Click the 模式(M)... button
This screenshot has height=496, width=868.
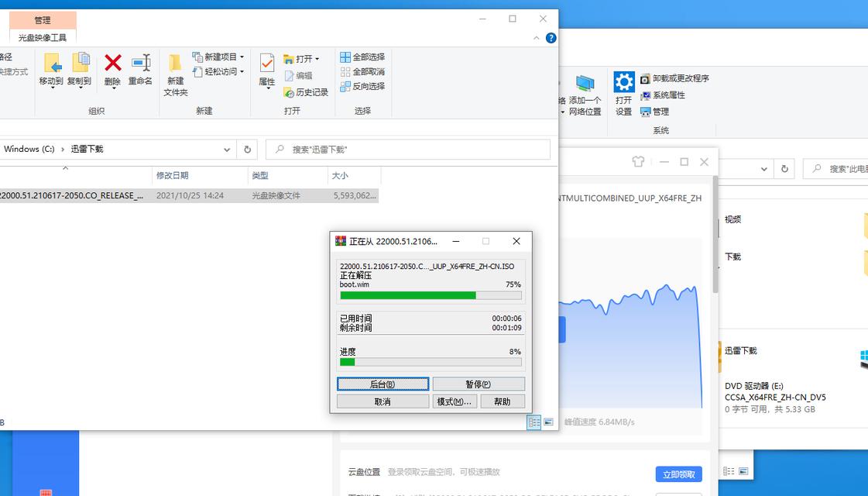coord(454,401)
